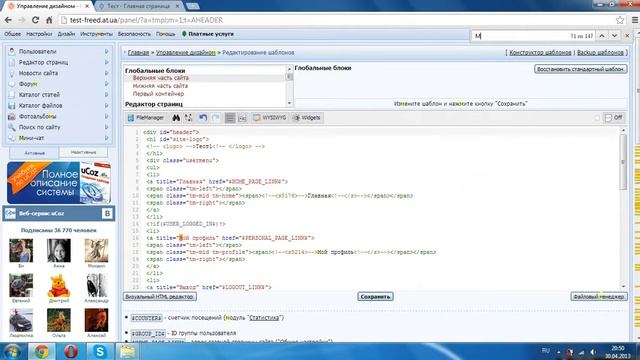Toggle the Off switch in editor toolbar
This screenshot has height=360, width=640.
[x=613, y=118]
